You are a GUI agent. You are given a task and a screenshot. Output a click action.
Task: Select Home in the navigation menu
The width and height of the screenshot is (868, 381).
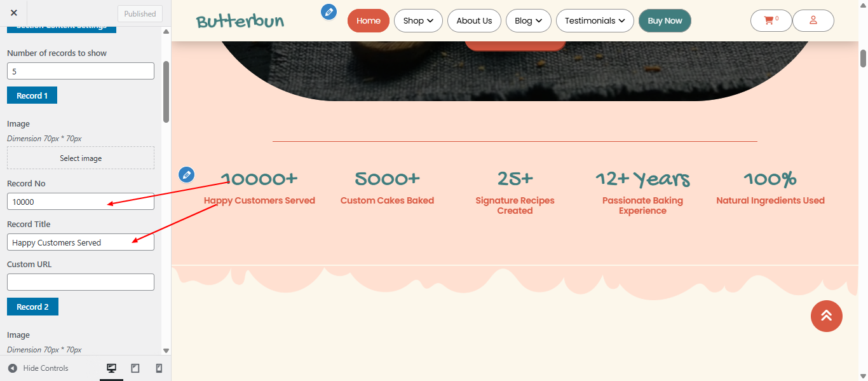point(368,20)
